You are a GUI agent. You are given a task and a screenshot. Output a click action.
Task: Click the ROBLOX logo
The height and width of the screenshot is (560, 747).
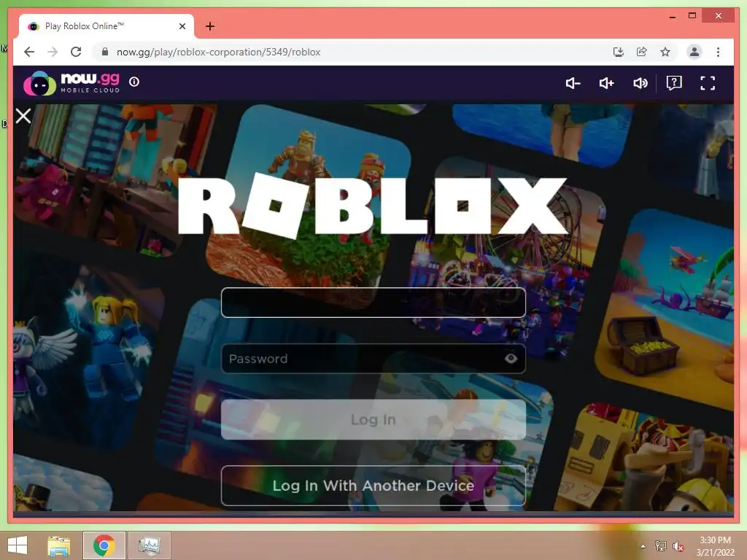373,206
